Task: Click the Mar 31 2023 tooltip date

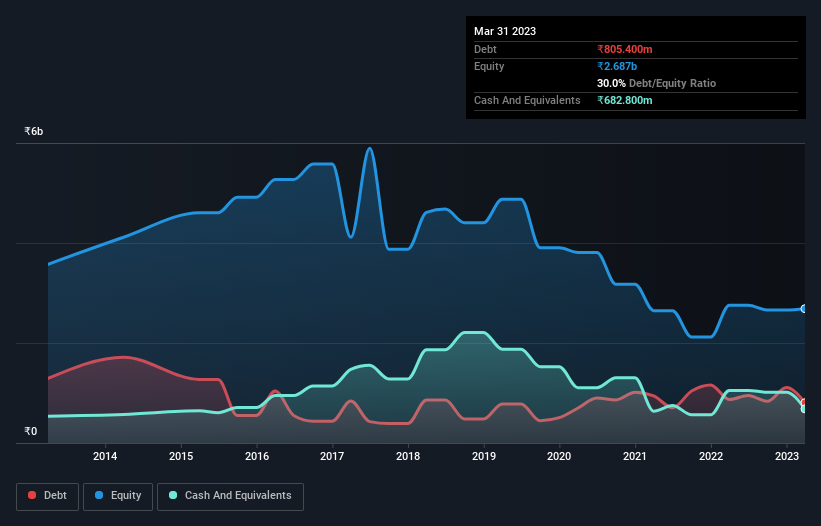Action: click(505, 31)
